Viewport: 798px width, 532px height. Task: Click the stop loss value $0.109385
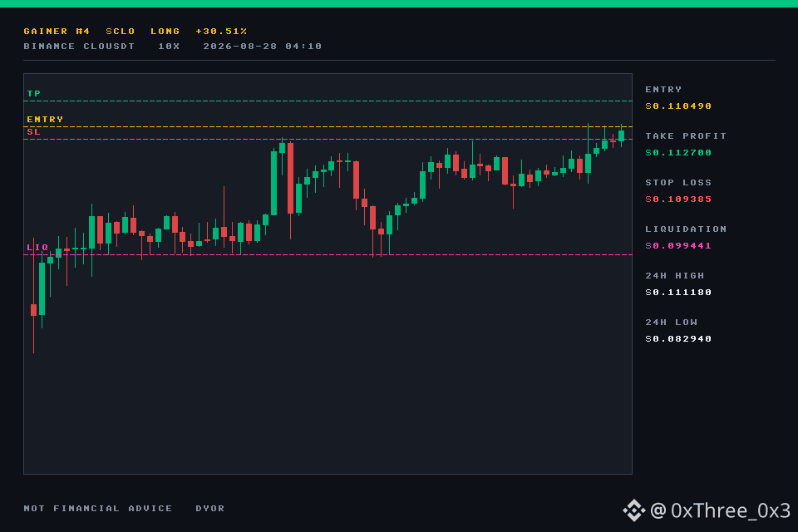click(678, 199)
